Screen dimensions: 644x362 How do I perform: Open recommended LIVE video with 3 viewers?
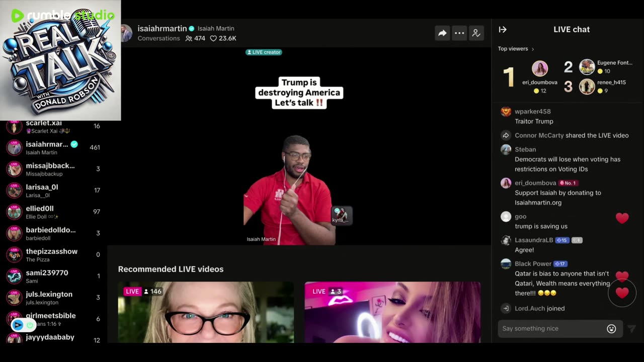tap(392, 312)
